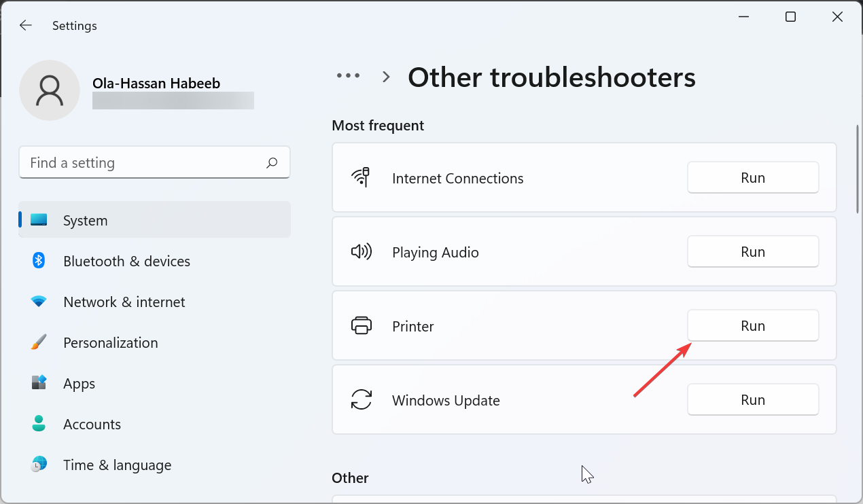Click the Personalization paintbrush icon
Screen dimensions: 863x504
pos(39,342)
